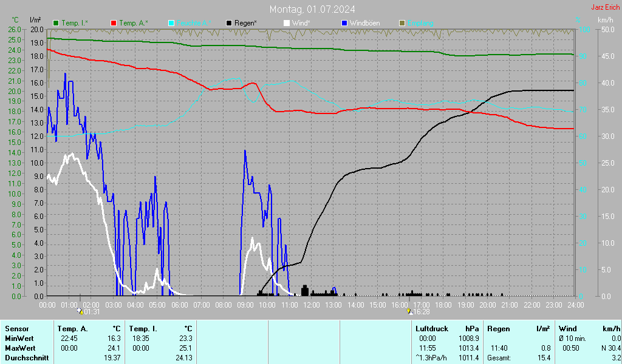Click the '1008.9' pressure value
Viewport: 622px width, 364px height.
pyautogui.click(x=469, y=339)
